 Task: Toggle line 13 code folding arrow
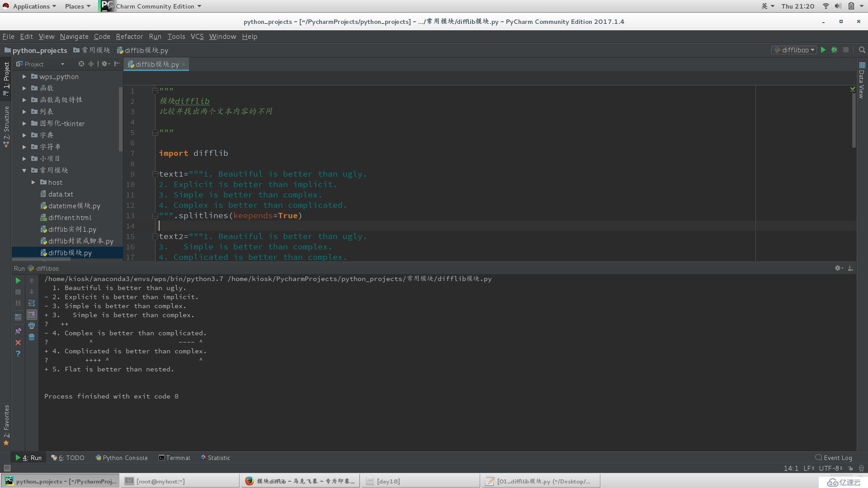(x=155, y=215)
